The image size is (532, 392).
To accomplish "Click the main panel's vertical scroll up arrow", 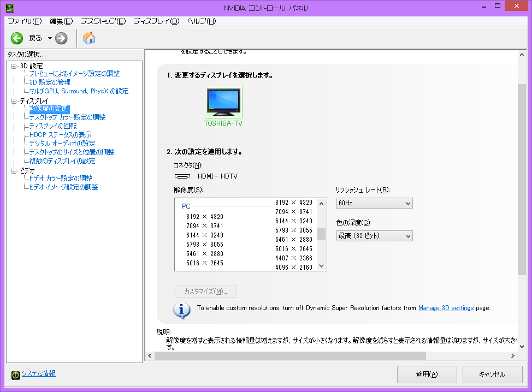I will tap(522, 55).
